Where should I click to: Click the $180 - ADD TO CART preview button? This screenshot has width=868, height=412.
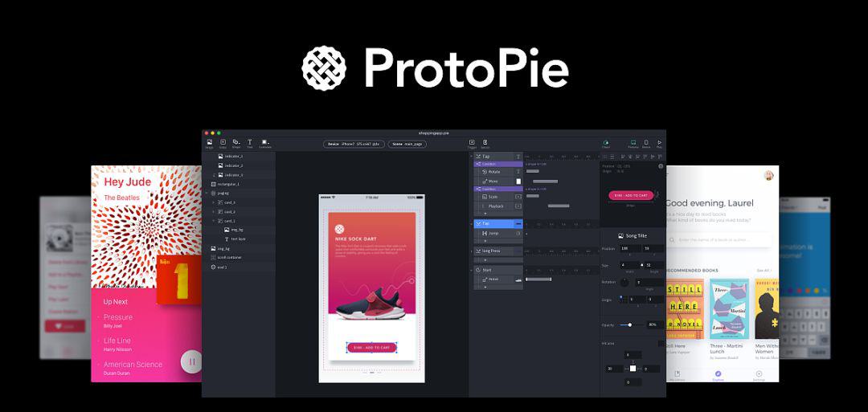631,195
